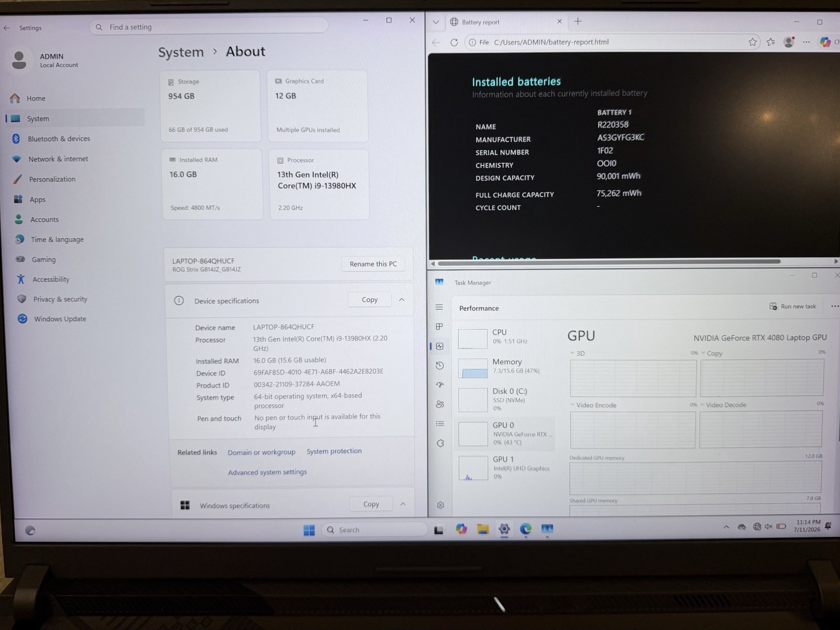Screen dimensions: 840x630
Task: Click Task Manager more options ellipsis
Action: coord(834,306)
